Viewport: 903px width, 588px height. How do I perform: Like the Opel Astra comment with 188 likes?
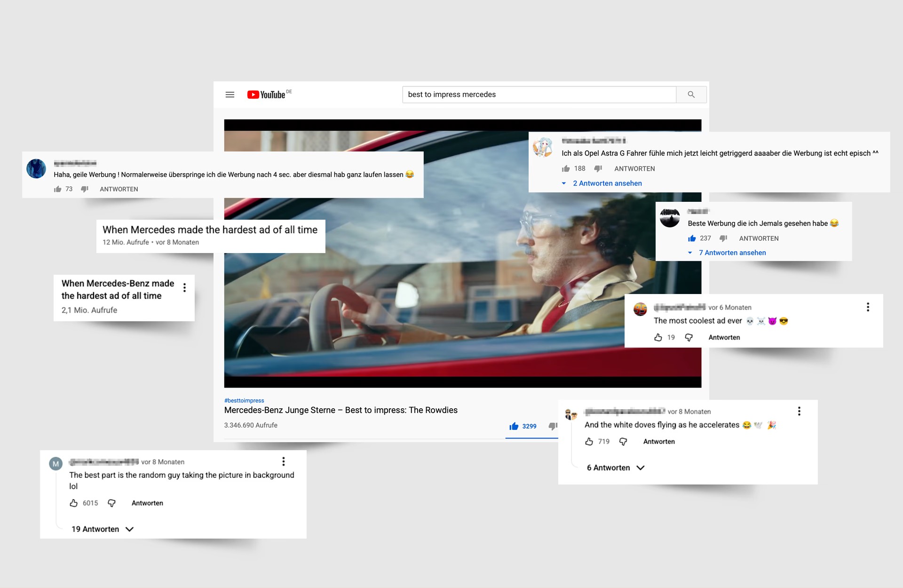click(566, 168)
